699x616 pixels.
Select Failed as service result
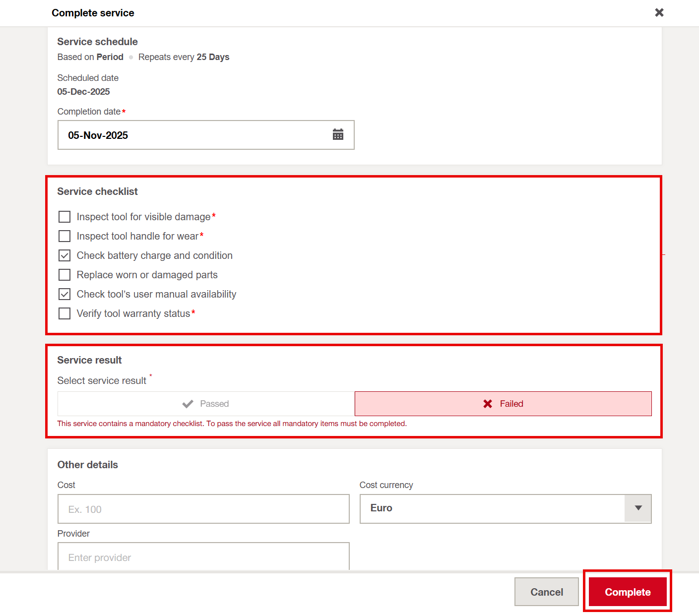point(503,404)
